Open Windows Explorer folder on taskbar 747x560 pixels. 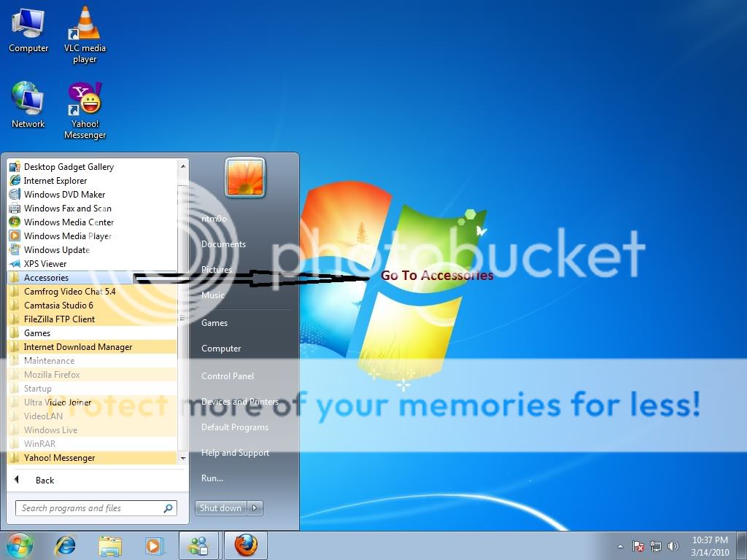pos(110,545)
